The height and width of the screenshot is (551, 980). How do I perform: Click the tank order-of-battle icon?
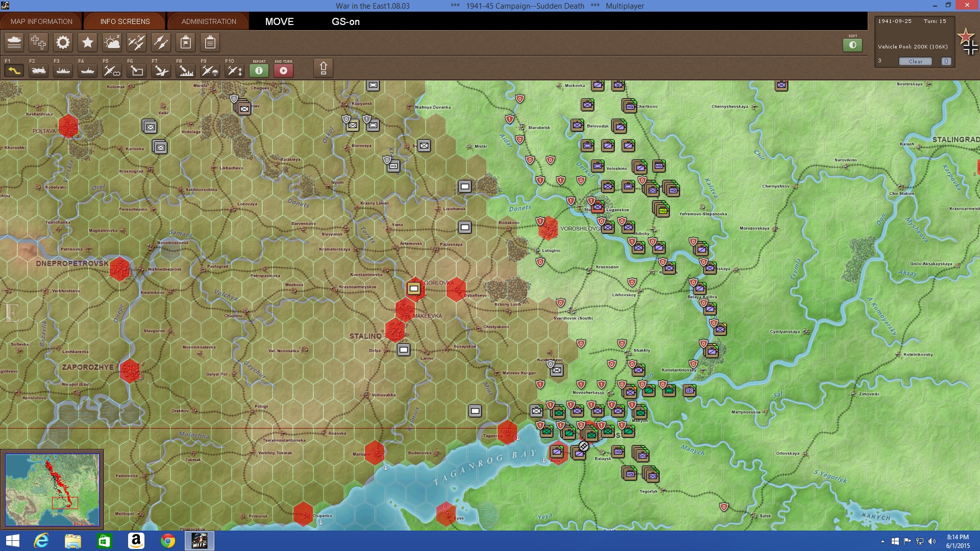(x=14, y=42)
